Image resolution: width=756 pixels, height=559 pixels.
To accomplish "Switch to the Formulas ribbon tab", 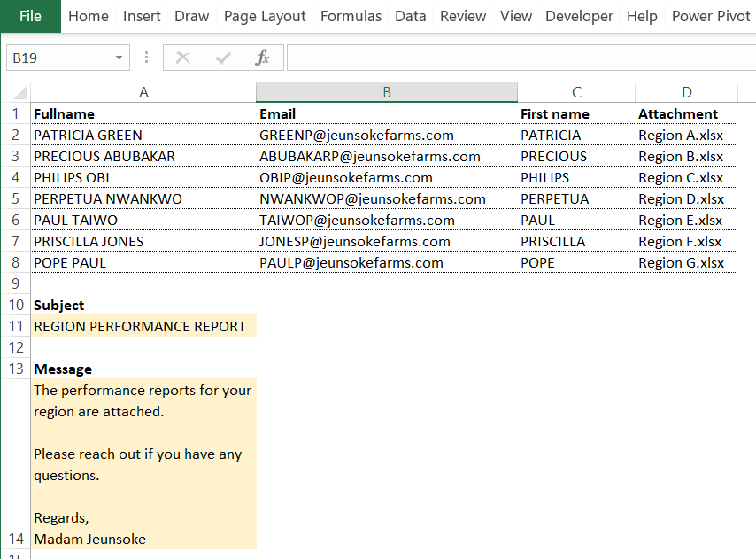I will (351, 16).
